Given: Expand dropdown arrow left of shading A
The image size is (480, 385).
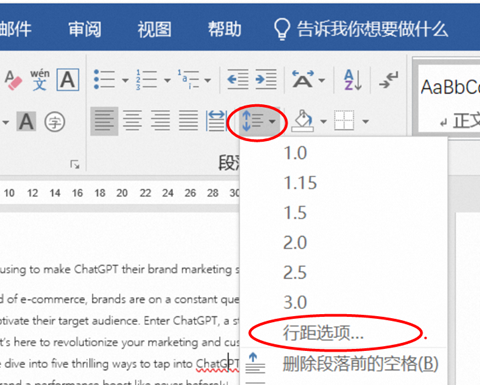Looking at the screenshot, I should 5,122.
